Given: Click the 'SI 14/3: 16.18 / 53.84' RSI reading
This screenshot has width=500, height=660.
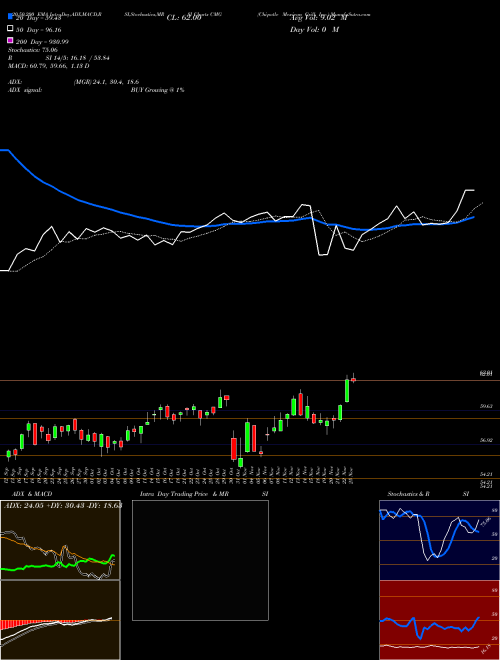Looking at the screenshot, I should point(78,58).
